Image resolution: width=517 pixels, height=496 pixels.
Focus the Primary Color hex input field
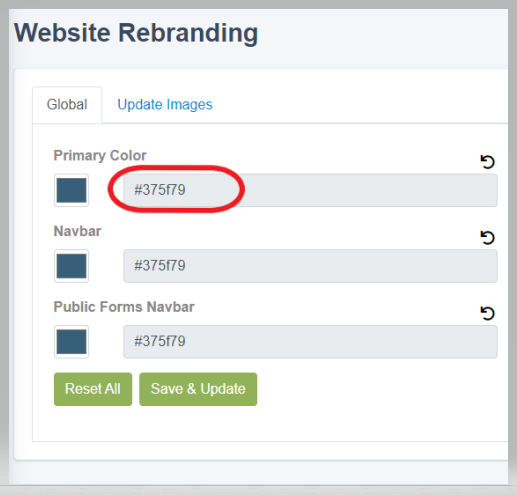tap(310, 190)
